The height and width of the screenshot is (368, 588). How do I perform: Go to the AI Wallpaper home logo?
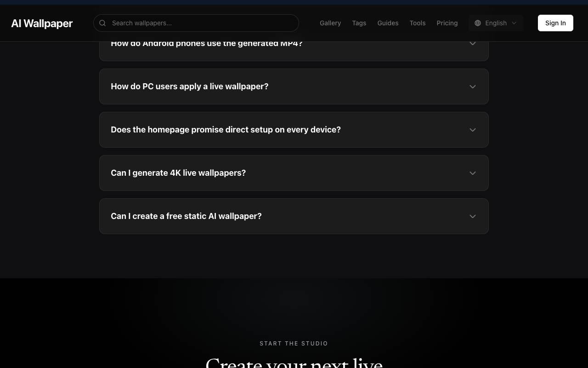coord(42,23)
